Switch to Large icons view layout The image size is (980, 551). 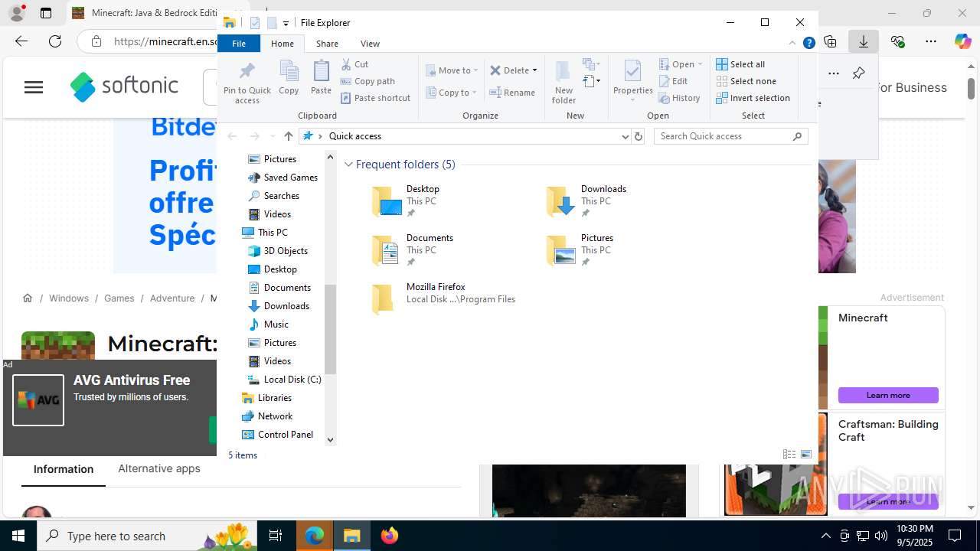(806, 455)
